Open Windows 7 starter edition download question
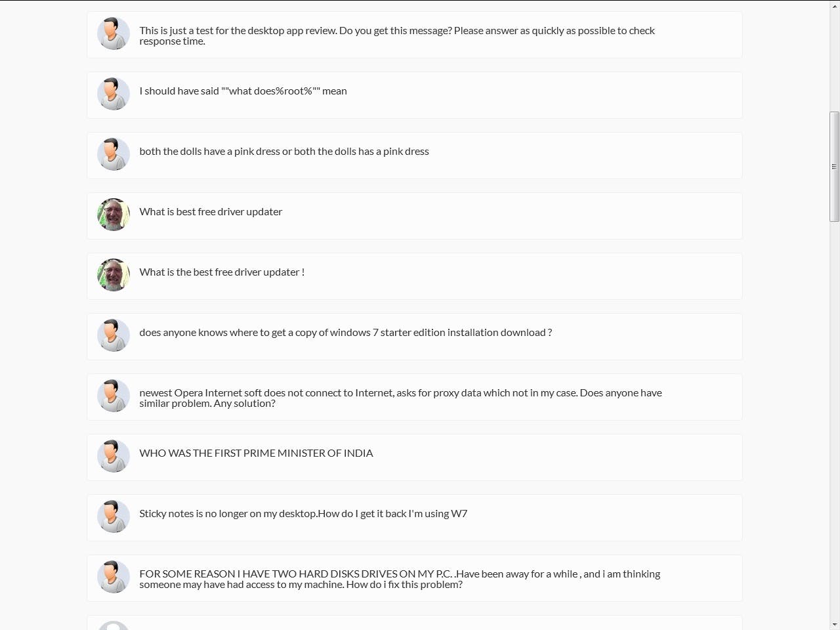The image size is (840, 630). pyautogui.click(x=345, y=333)
